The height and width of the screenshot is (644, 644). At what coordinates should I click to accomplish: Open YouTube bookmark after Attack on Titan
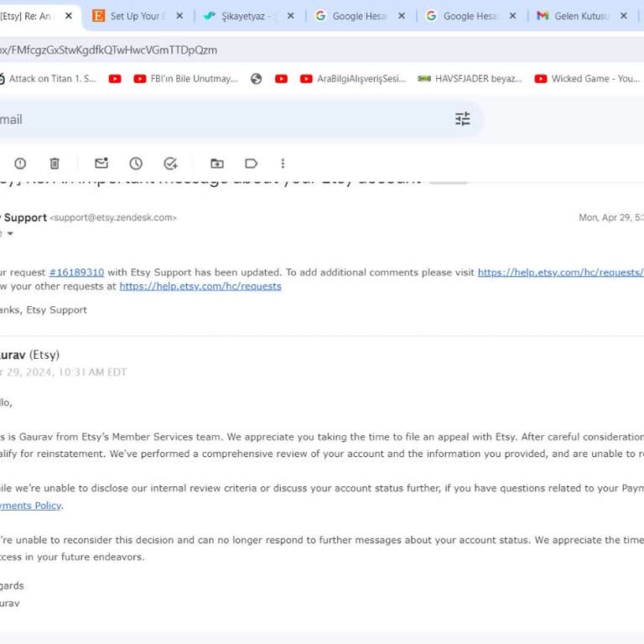(x=115, y=79)
